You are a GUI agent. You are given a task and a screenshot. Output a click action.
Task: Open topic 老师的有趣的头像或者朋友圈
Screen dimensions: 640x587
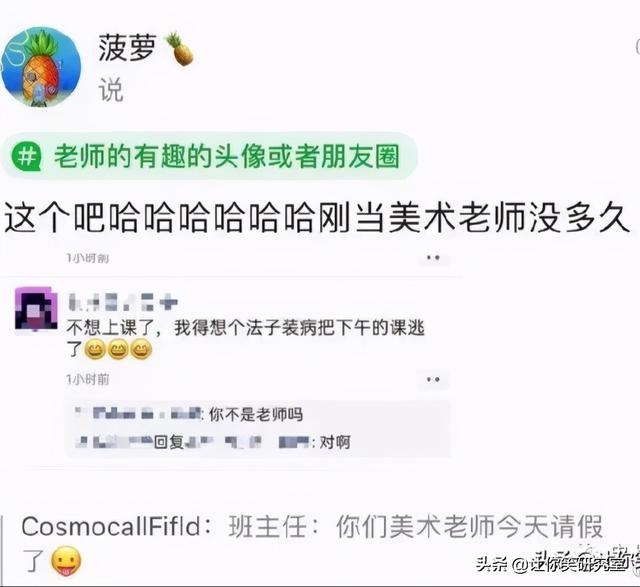tap(227, 157)
